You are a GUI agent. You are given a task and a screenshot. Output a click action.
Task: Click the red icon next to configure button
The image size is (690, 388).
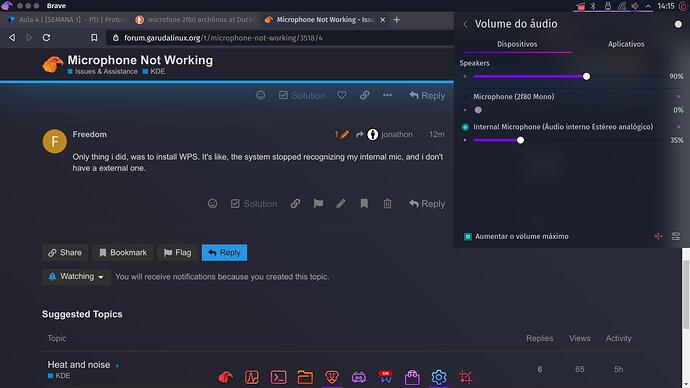[658, 237]
